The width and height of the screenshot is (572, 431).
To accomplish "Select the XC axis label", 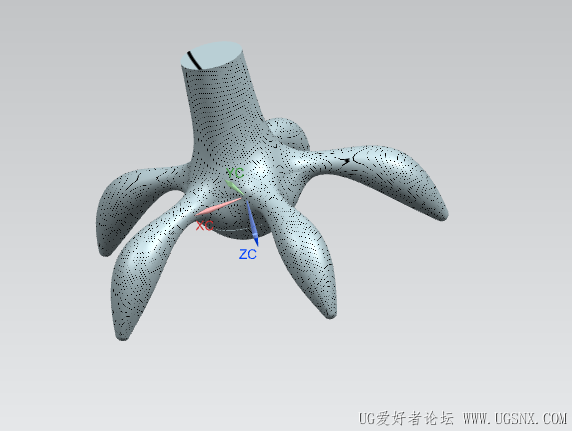I will click(x=204, y=226).
